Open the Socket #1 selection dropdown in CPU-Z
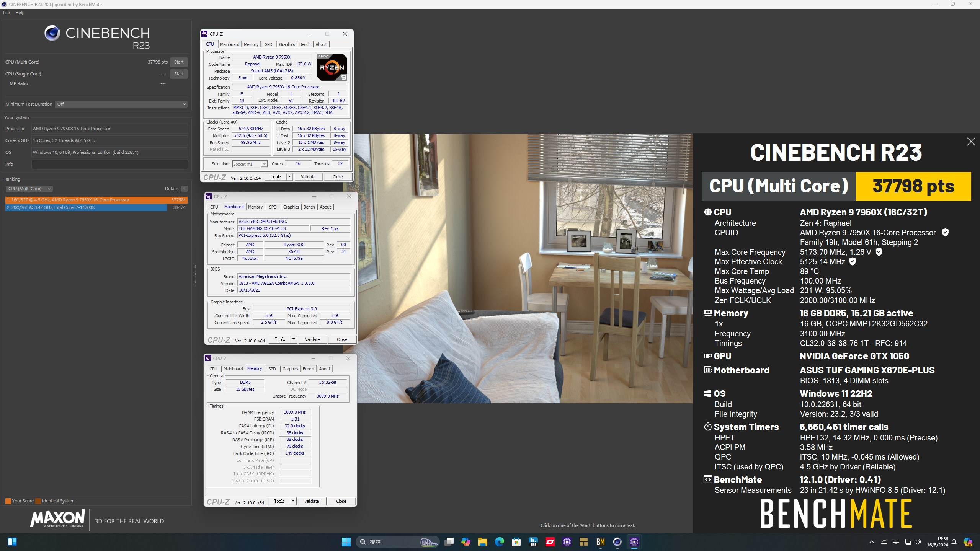The image size is (980, 551). [250, 164]
